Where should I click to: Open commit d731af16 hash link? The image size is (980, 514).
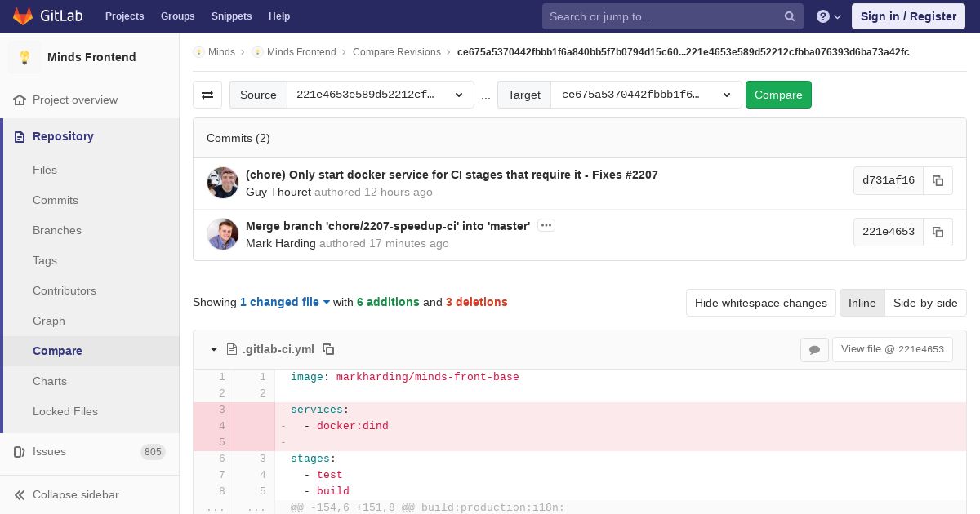coord(889,180)
